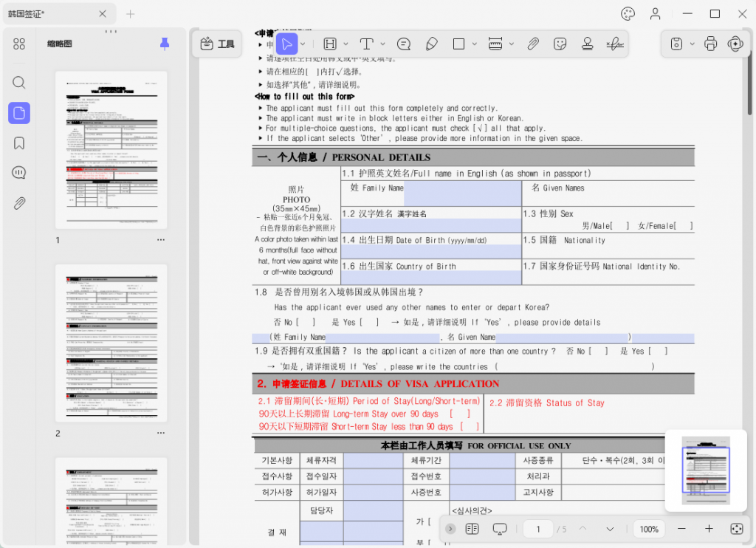
Task: Open more options for page 2 thumbnail
Action: point(160,433)
